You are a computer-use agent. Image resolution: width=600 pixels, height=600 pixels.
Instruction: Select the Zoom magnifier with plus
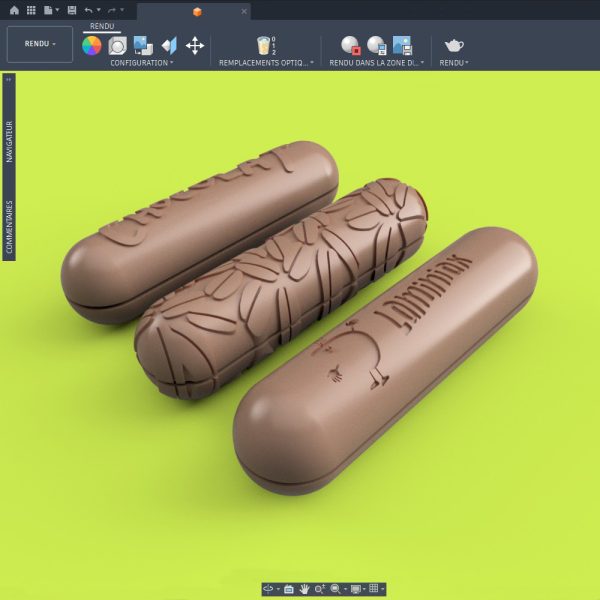click(320, 589)
